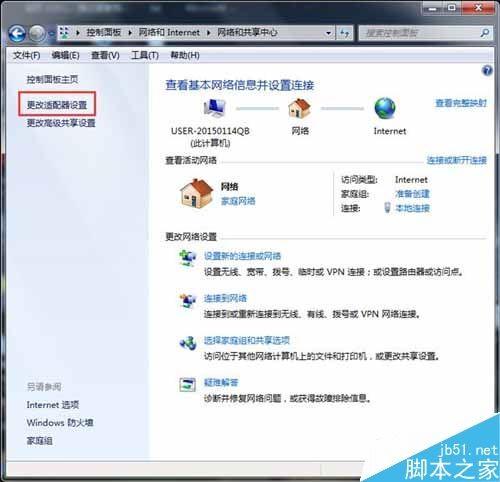Screen dimensions: 500x482
Task: Maximize the window
Action: (452, 8)
